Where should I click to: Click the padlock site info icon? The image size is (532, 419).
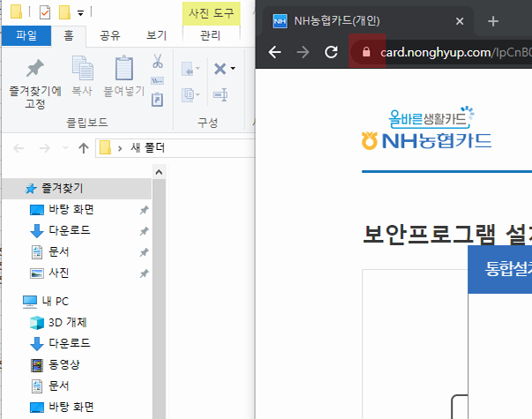coord(366,52)
